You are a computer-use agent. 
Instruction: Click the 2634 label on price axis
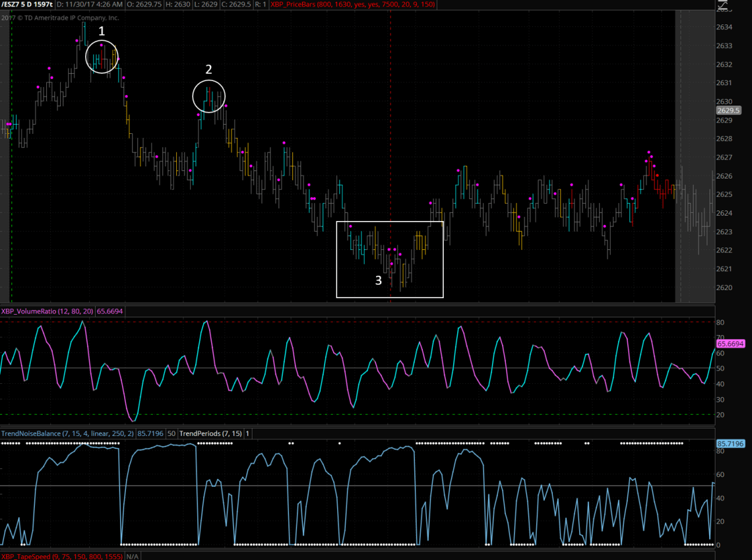[724, 27]
